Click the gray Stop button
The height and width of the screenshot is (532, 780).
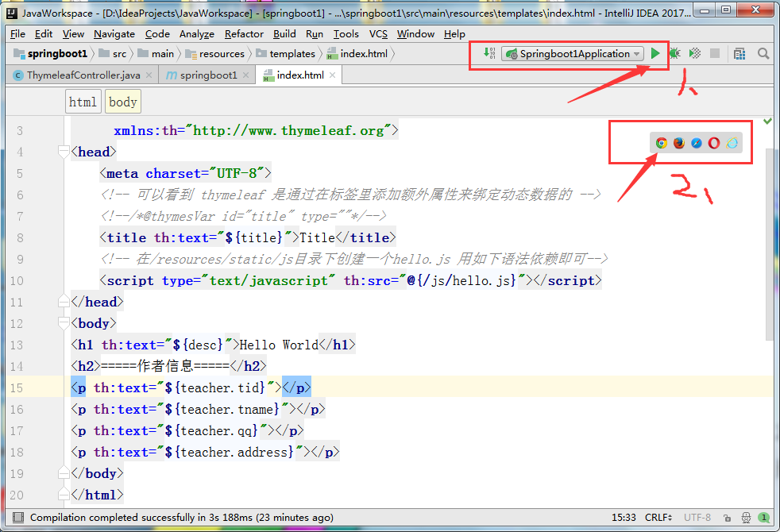(x=715, y=53)
